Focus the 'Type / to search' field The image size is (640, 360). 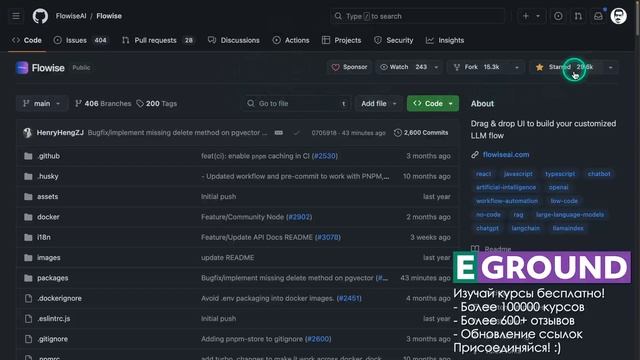418,16
